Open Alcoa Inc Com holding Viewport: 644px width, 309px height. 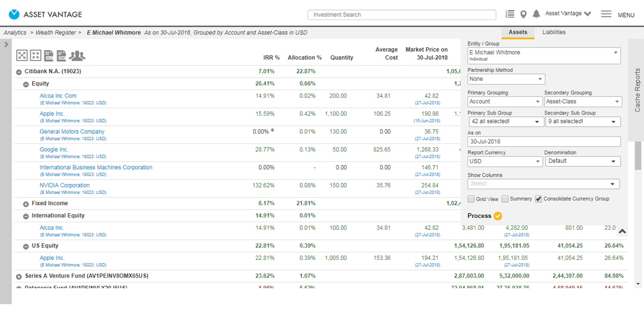click(x=58, y=96)
